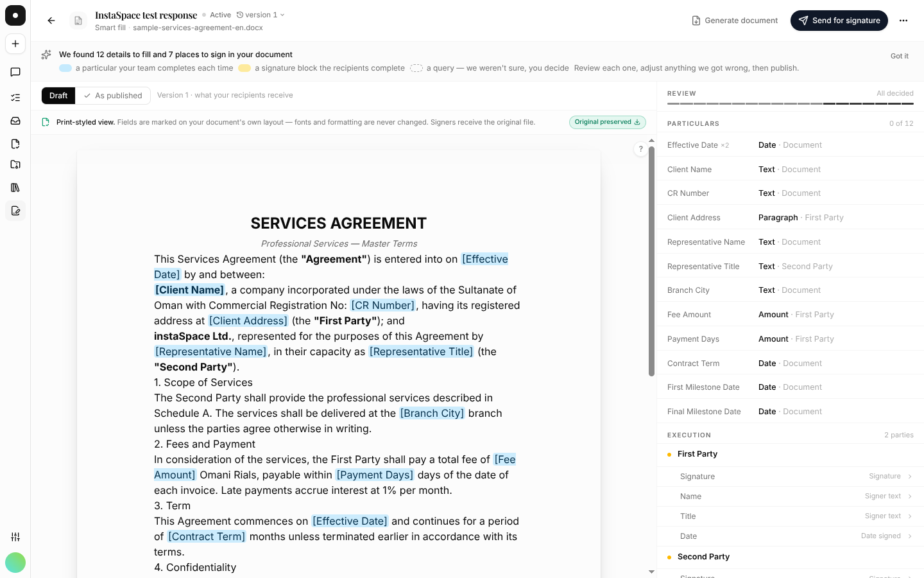Viewport: 924px width, 578px height.
Task: Click the [Client Address] field in the document
Action: (248, 321)
